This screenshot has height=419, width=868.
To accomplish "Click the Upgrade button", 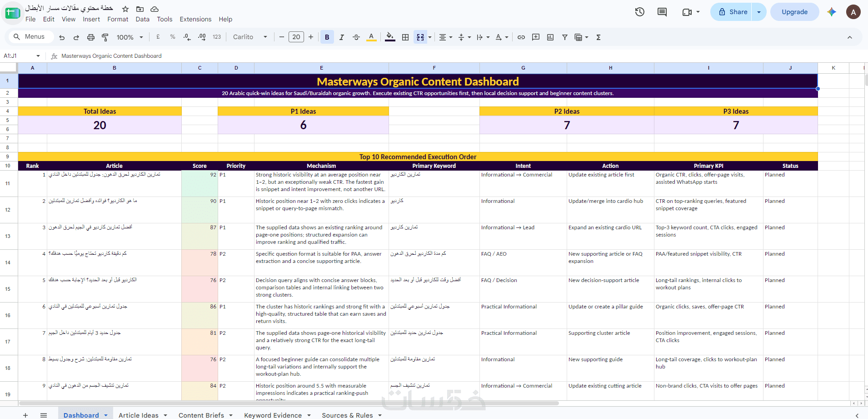I will [794, 12].
